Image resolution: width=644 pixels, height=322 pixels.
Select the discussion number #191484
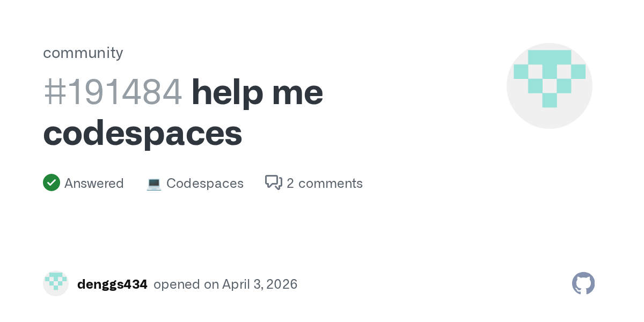click(x=113, y=92)
